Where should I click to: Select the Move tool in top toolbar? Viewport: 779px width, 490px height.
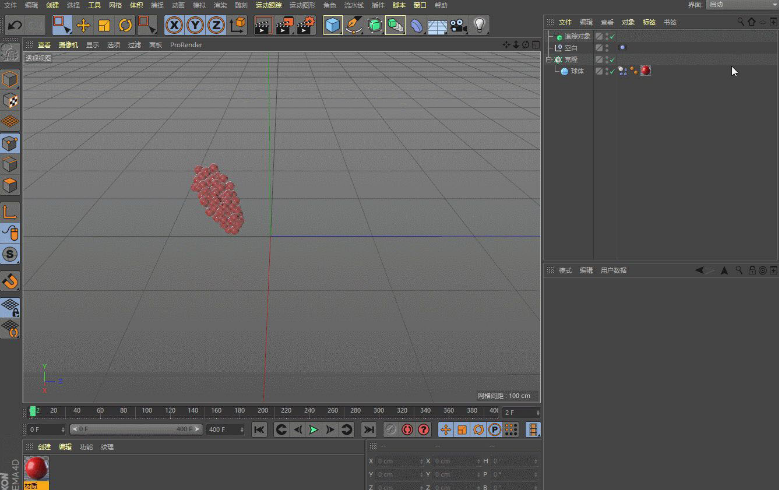(83, 25)
